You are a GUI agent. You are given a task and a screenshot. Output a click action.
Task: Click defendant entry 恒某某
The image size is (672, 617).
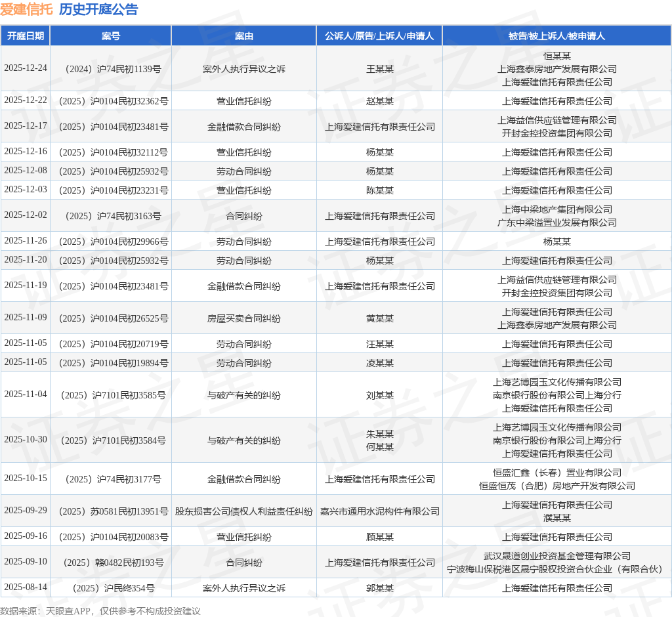click(x=557, y=56)
